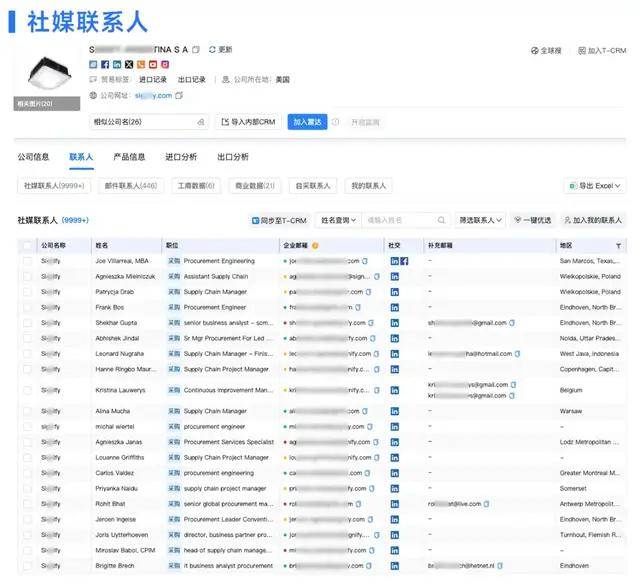Image resolution: width=640 pixels, height=583 pixels.
Task: Click the orange phone icon in header
Action: click(141, 65)
